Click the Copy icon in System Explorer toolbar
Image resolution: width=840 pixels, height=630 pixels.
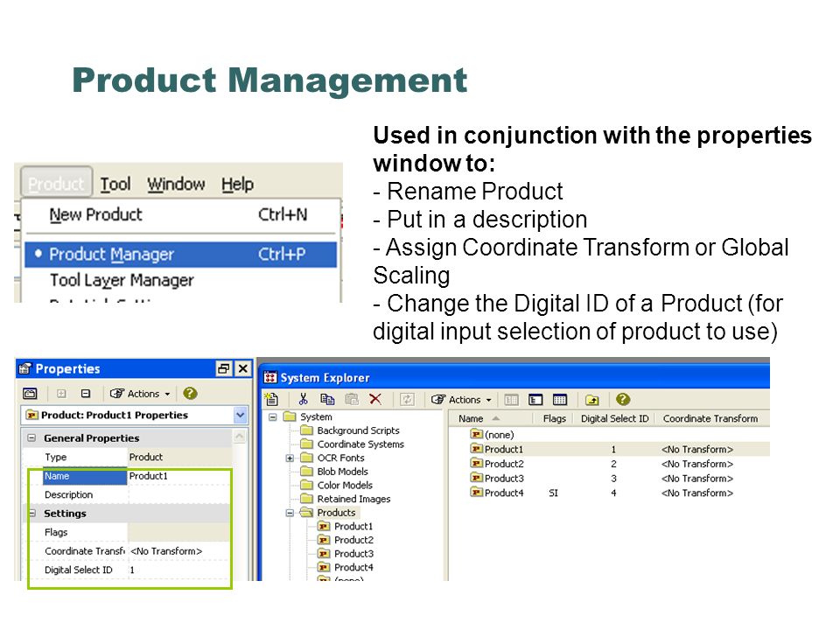tap(327, 399)
